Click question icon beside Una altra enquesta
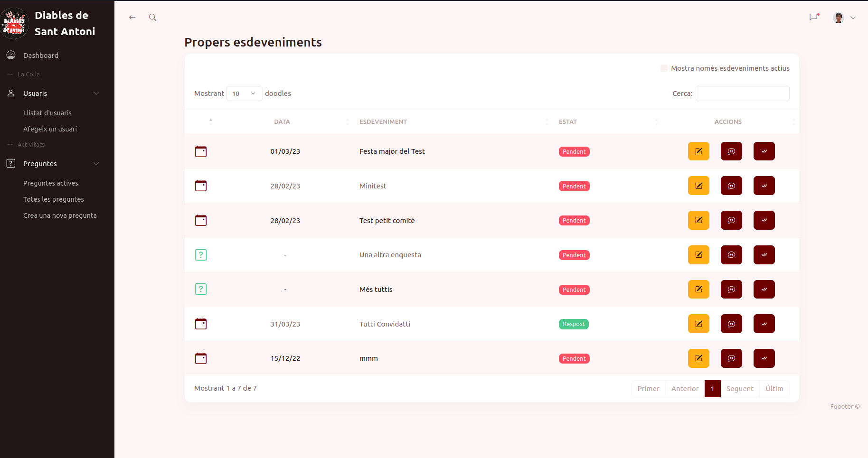The image size is (868, 458). coord(201,255)
